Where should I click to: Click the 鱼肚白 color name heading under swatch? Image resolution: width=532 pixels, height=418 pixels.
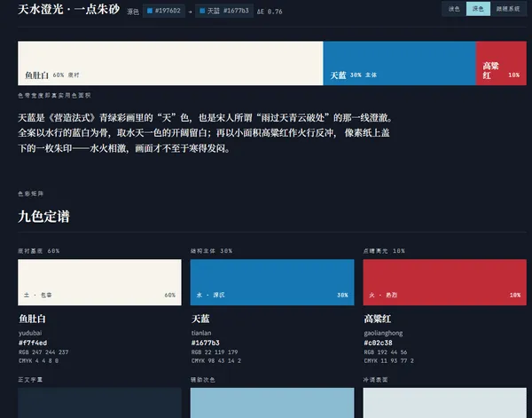(x=32, y=319)
